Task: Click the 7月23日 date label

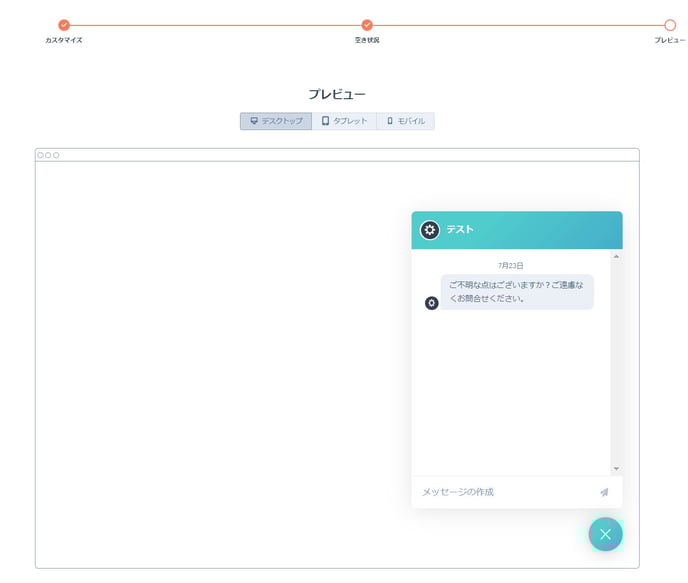Action: (511, 265)
